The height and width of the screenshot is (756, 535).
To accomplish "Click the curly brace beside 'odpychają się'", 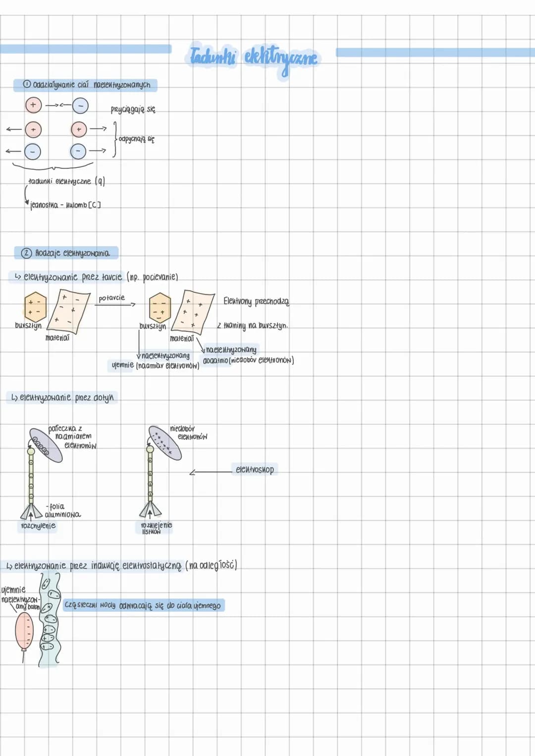I will (x=115, y=139).
